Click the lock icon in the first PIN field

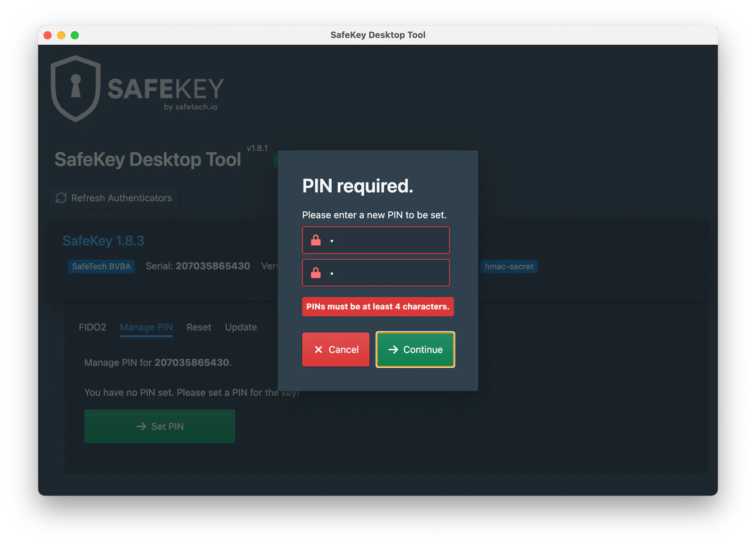coord(316,241)
